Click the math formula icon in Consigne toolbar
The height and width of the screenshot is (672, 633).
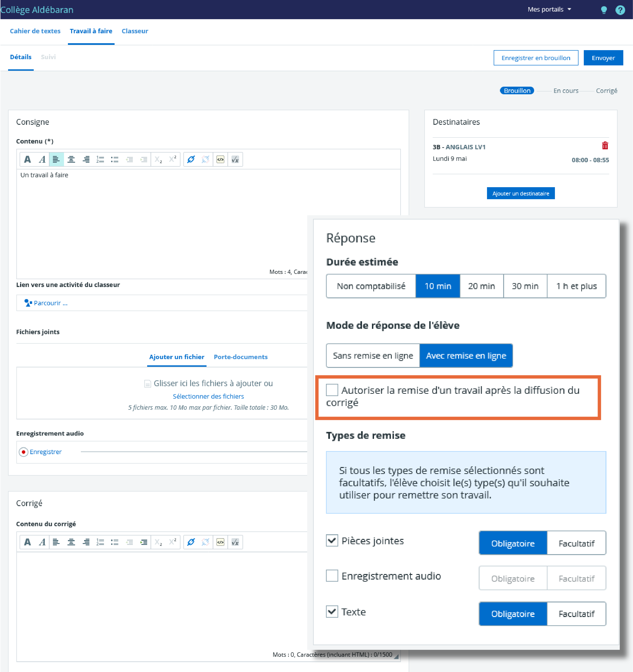point(235,159)
